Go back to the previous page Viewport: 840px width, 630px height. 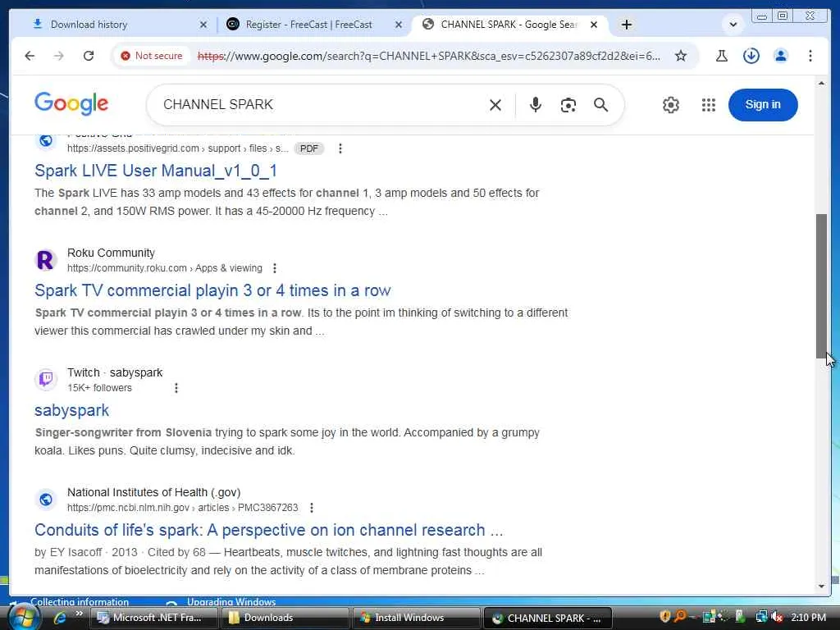[30, 56]
